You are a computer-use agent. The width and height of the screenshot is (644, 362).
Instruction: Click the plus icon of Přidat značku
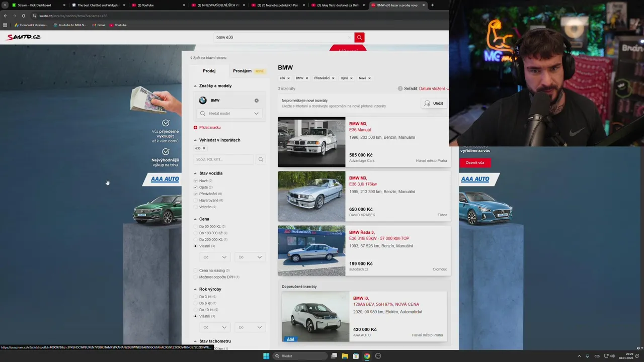coord(195,127)
